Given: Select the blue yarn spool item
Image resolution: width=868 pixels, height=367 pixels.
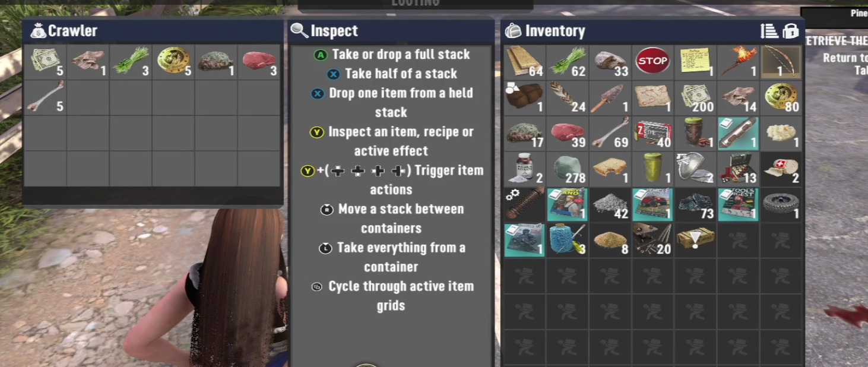Looking at the screenshot, I should point(567,240).
